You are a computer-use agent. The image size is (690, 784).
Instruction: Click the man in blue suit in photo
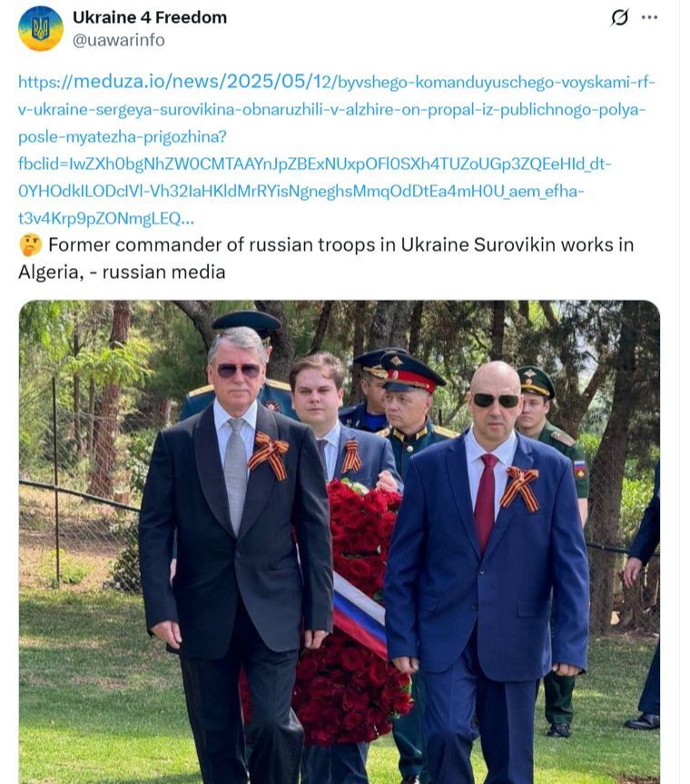coord(488,575)
